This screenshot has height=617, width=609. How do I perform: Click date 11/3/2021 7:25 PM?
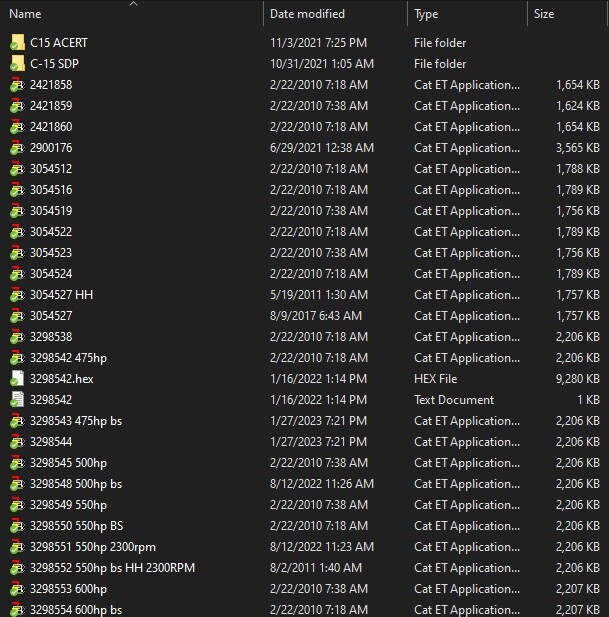point(318,42)
